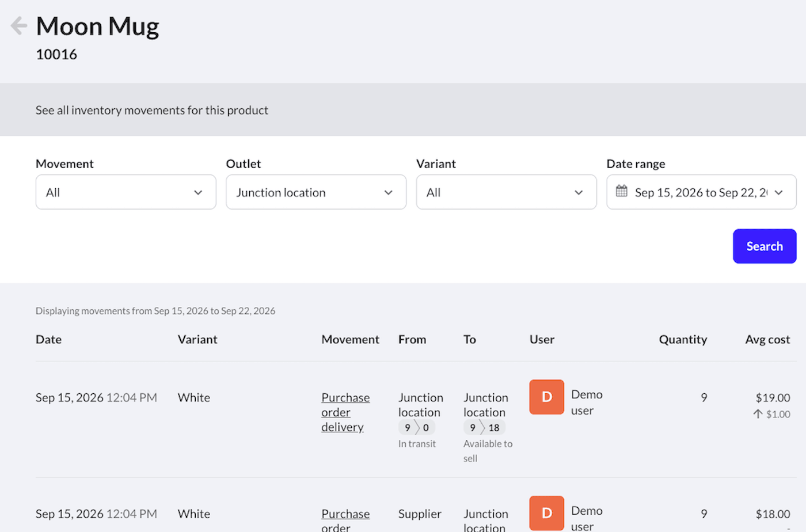
Task: Open the Outlet dropdown showing Junction location
Action: coord(316,192)
